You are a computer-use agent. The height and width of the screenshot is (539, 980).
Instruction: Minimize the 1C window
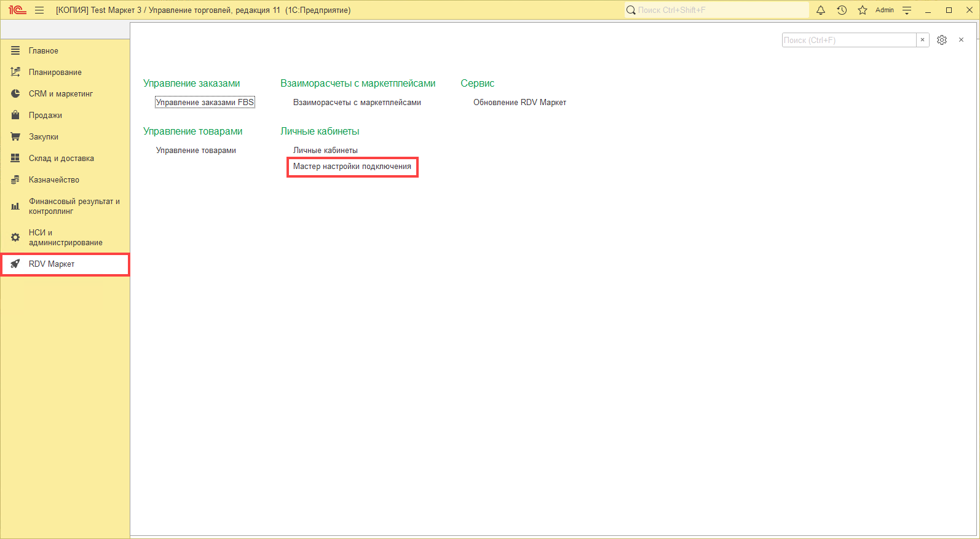[x=928, y=10]
